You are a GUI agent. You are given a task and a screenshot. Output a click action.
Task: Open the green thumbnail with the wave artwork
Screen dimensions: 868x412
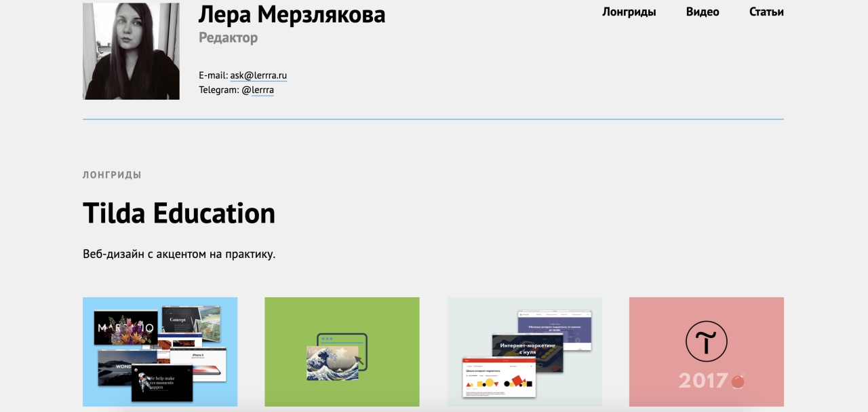pyautogui.click(x=342, y=352)
